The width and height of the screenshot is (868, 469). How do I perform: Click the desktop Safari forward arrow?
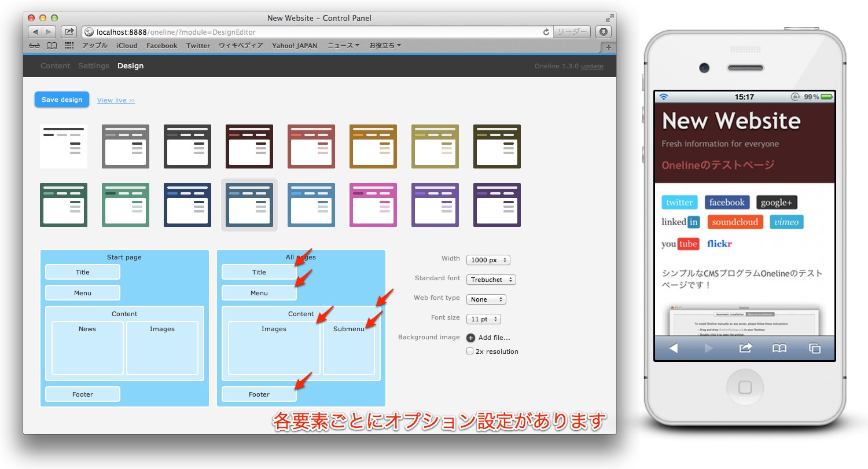click(49, 32)
